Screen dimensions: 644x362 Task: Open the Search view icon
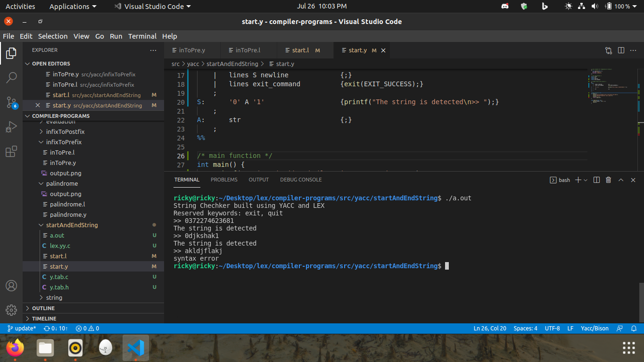[11, 77]
